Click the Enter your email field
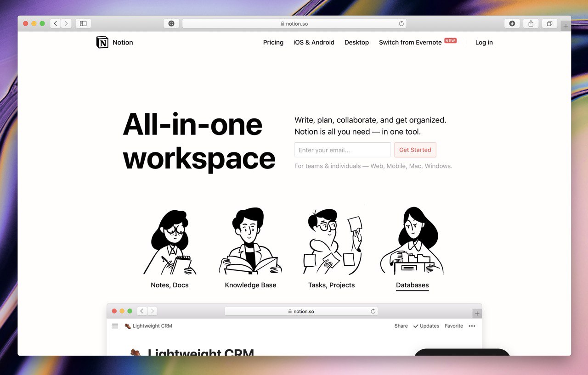588x375 pixels. tap(343, 150)
